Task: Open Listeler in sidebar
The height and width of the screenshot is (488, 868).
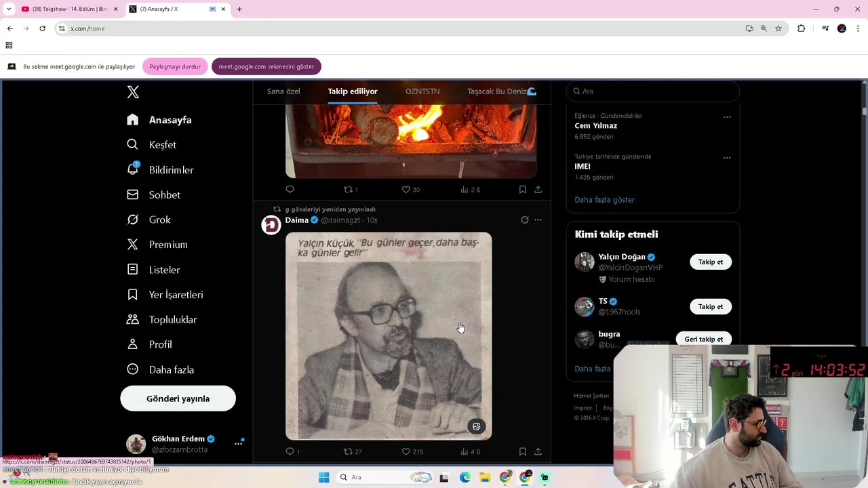Action: point(153,270)
